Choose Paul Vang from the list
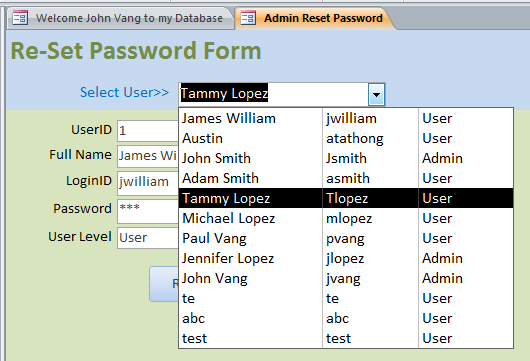This screenshot has height=361, width=530. tap(346, 238)
